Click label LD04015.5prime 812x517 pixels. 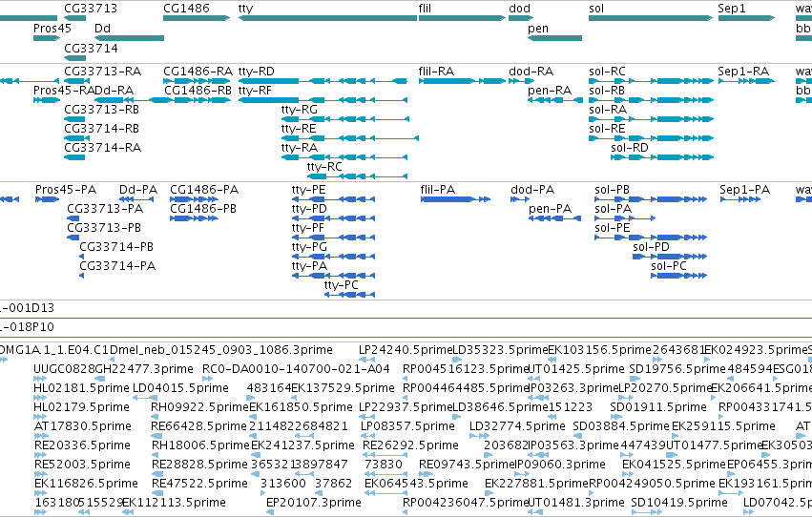click(180, 388)
